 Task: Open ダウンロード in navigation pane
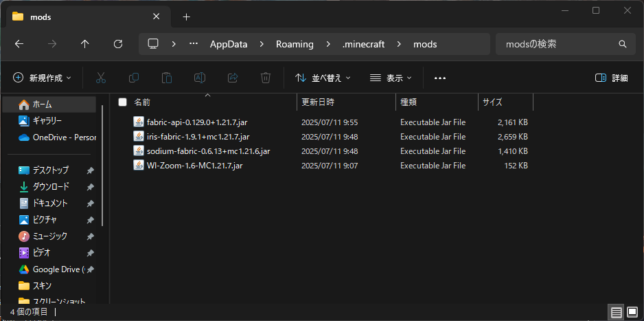coord(49,186)
